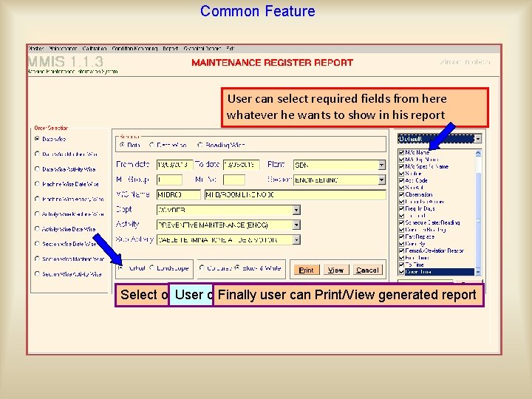The width and height of the screenshot is (532, 399).
Task: Click the Cancel button
Action: (367, 270)
